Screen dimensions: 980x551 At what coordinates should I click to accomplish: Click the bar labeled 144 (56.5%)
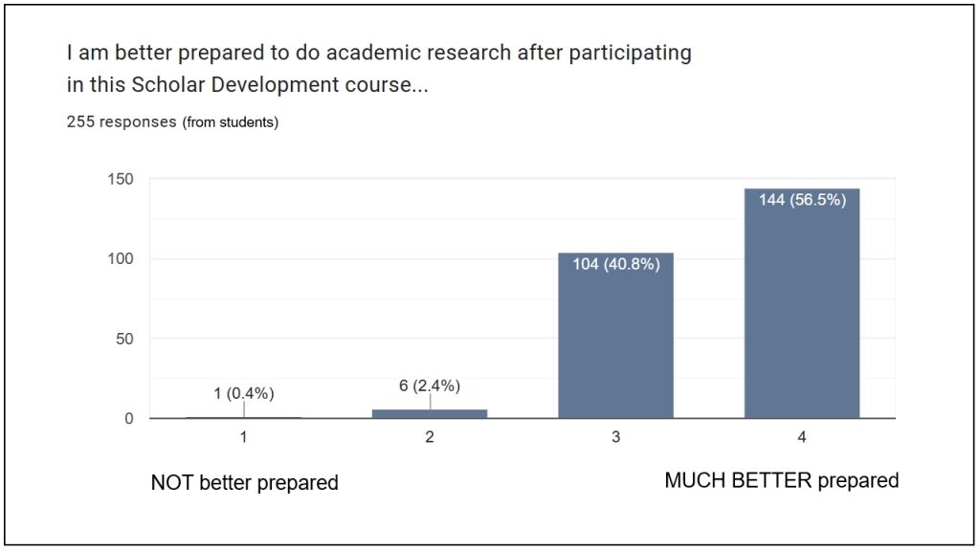[x=802, y=303]
